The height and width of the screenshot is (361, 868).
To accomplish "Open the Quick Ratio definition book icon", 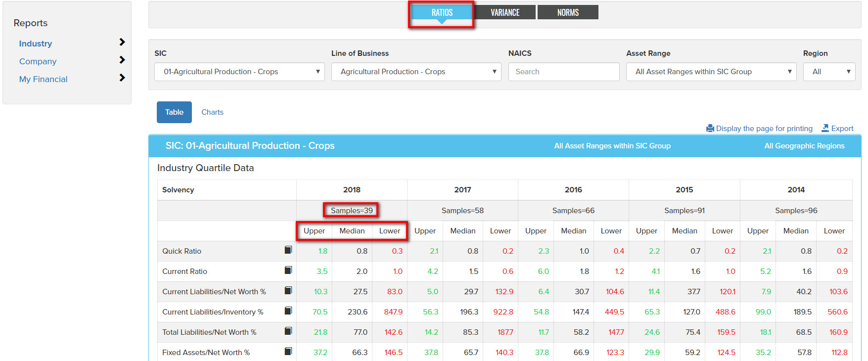I will (x=288, y=250).
